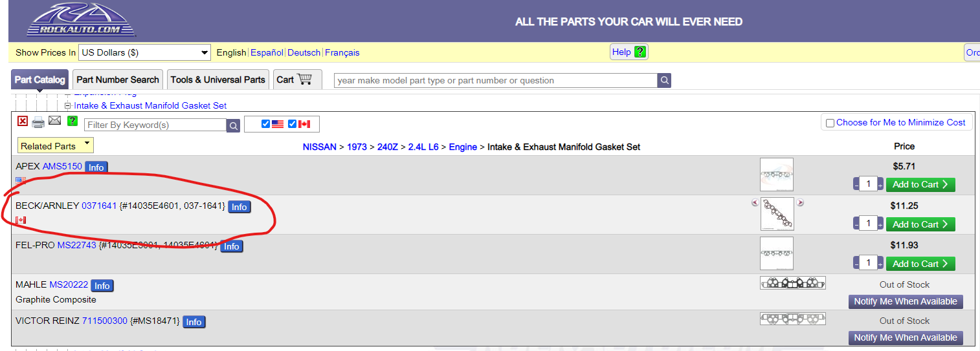Open part number link 711500300
The image size is (980, 351).
(105, 321)
